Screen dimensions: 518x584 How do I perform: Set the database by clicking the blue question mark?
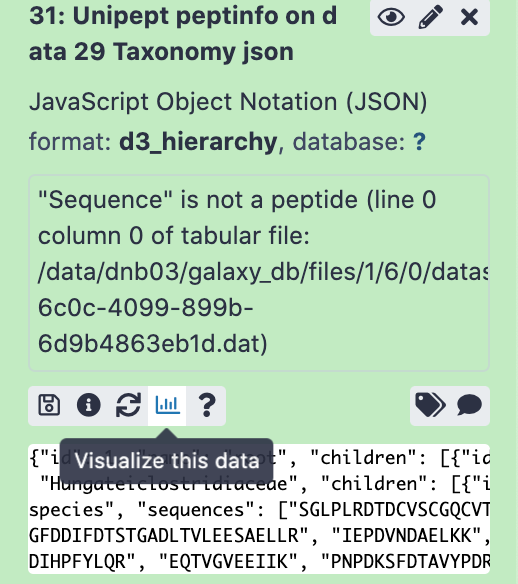pyautogui.click(x=419, y=142)
